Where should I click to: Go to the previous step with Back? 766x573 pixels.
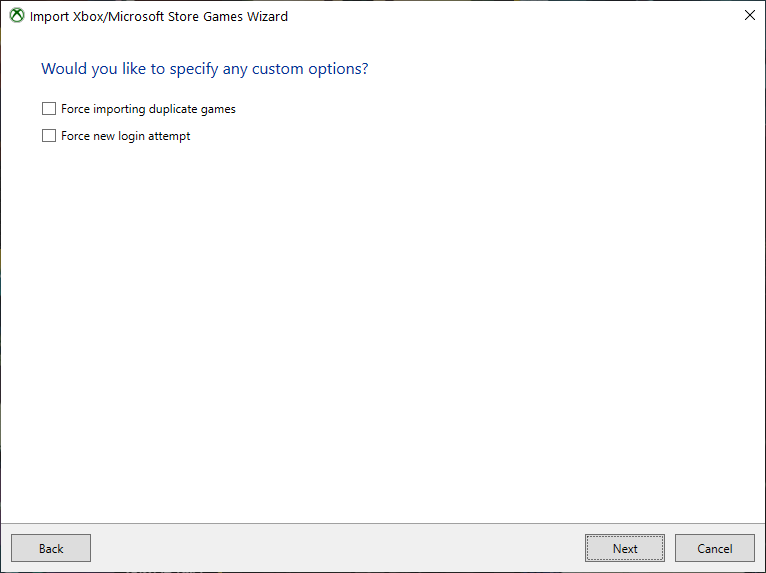[x=51, y=548]
